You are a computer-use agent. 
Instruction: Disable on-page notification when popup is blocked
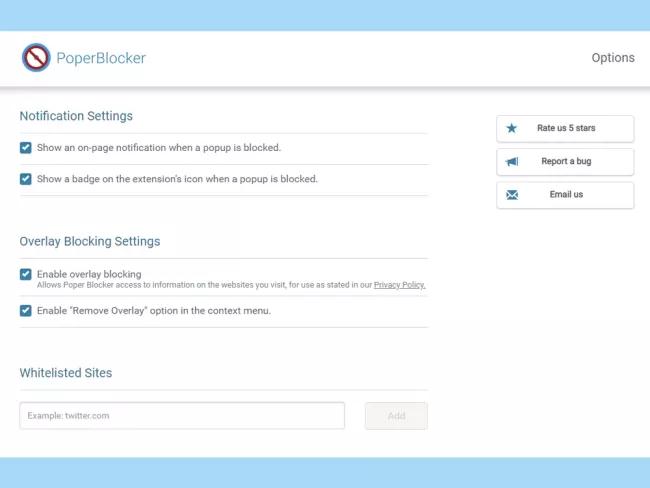tap(26, 148)
